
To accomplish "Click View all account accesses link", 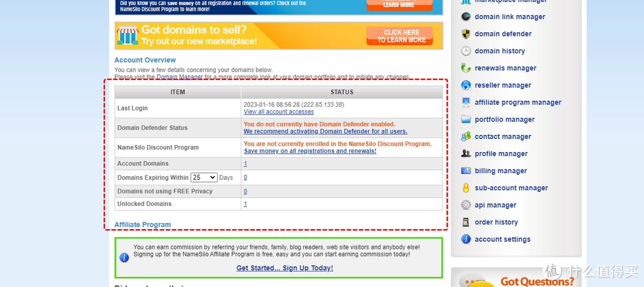I will tap(278, 112).
